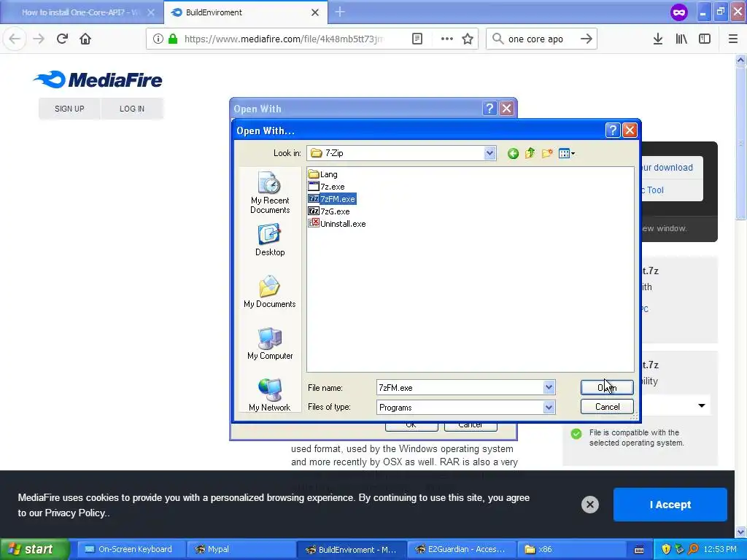The height and width of the screenshot is (560, 747).
Task: Reload the page in browser
Action: tap(62, 39)
